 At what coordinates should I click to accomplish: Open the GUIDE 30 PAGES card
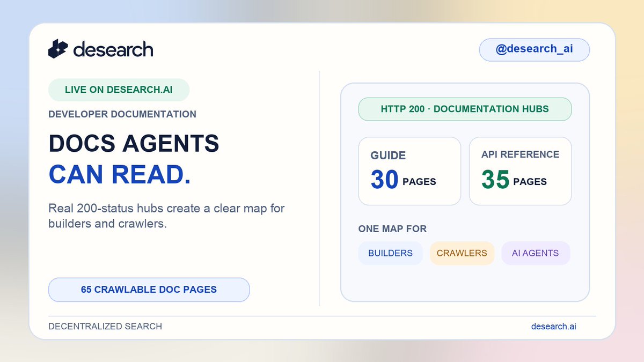point(409,171)
